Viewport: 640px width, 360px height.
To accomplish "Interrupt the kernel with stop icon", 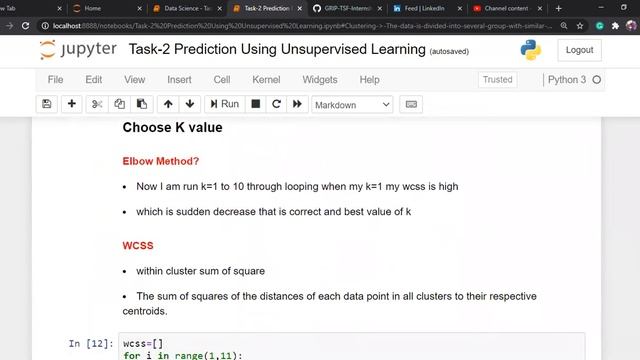I will (256, 104).
